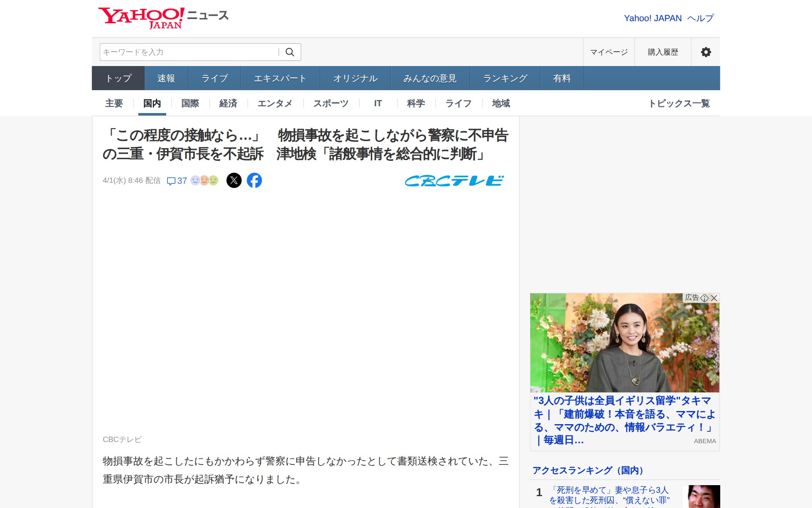This screenshot has width=812, height=508.
Task: Click the マイページ button
Action: point(609,52)
